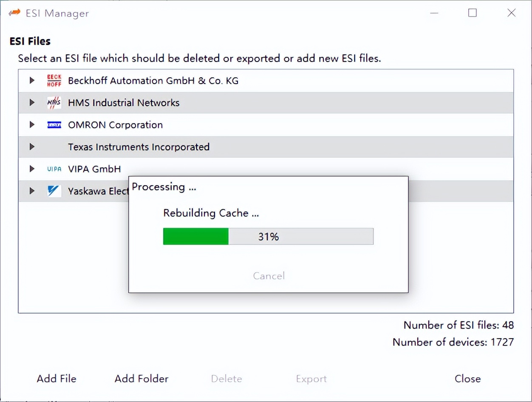Viewport: 532px width, 402px height.
Task: Click the Yaskawa Electric logo icon
Action: (x=54, y=191)
